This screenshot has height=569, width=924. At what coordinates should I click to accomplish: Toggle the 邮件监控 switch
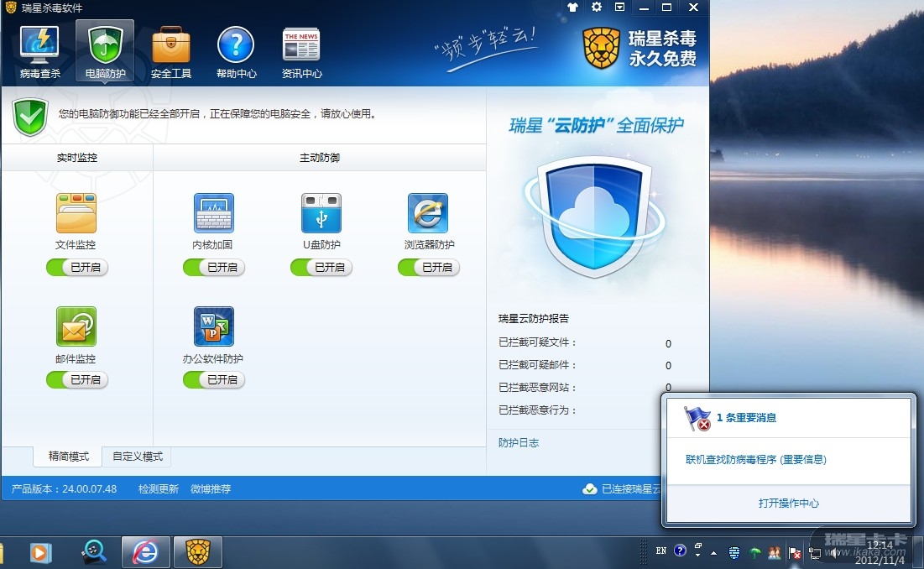[x=77, y=380]
